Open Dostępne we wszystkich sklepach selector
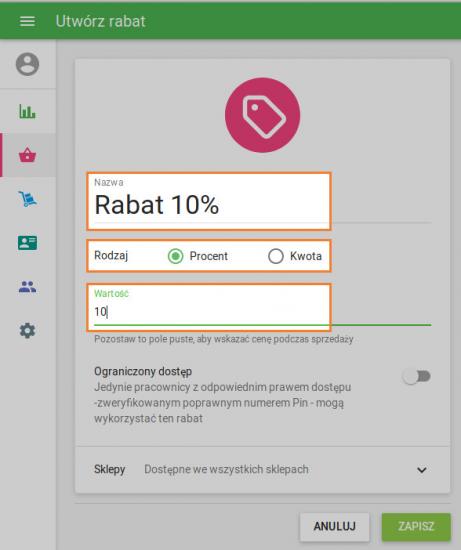Viewport: 461px width, 550px height. (226, 469)
